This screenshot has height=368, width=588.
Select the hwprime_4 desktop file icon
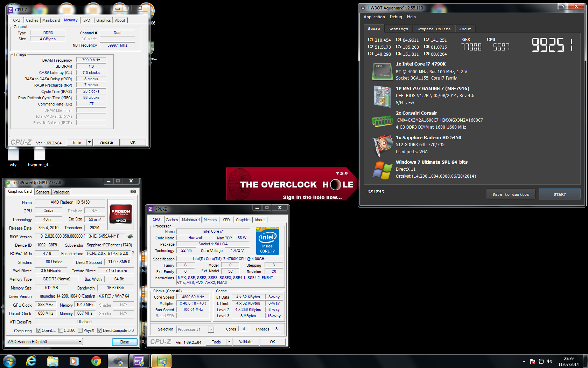click(40, 158)
